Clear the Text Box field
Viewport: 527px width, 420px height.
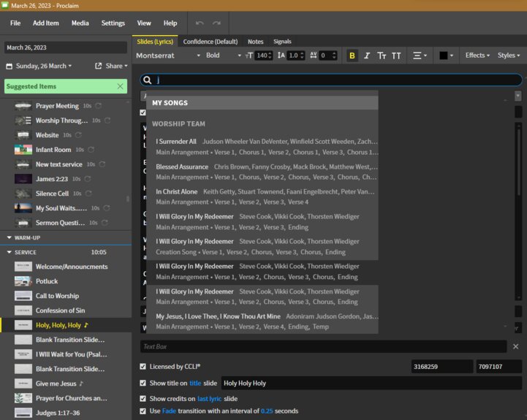[x=515, y=347]
